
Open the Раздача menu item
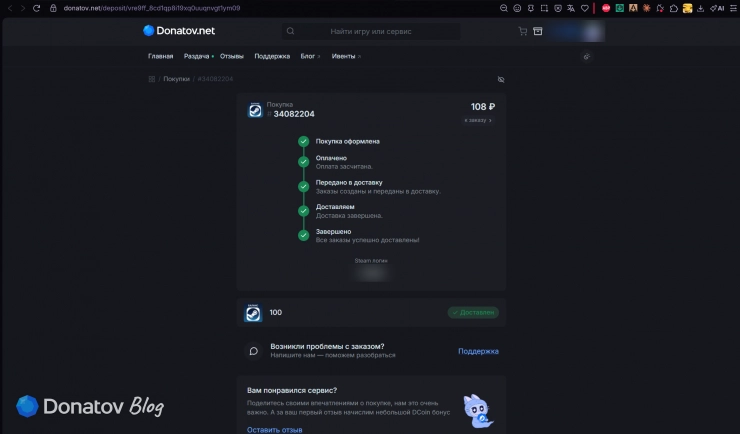tap(196, 56)
